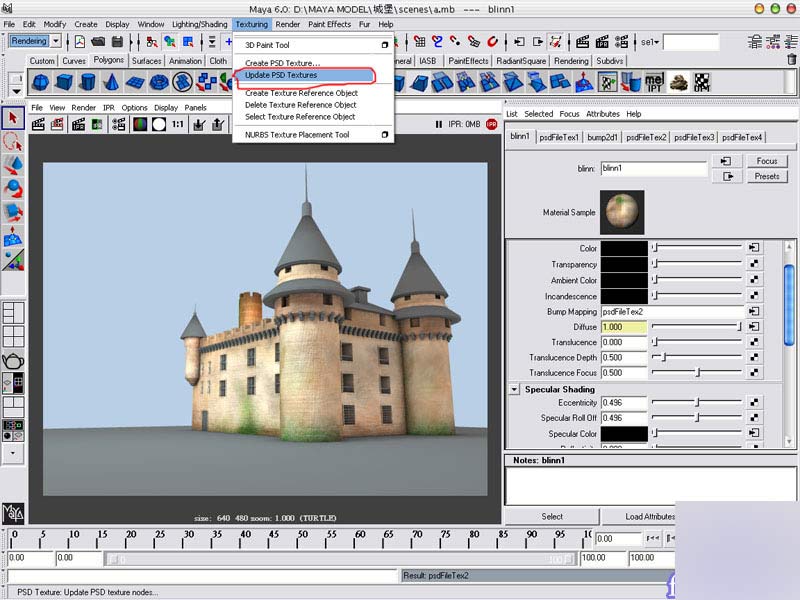Click the Focus button
Screen dimensions: 800x600
pyautogui.click(x=766, y=161)
